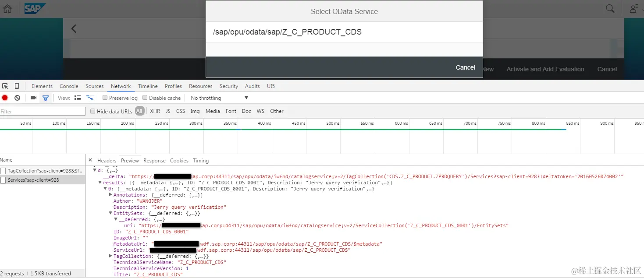This screenshot has height=278, width=644.
Task: Check Hide data URLs
Action: (x=93, y=111)
